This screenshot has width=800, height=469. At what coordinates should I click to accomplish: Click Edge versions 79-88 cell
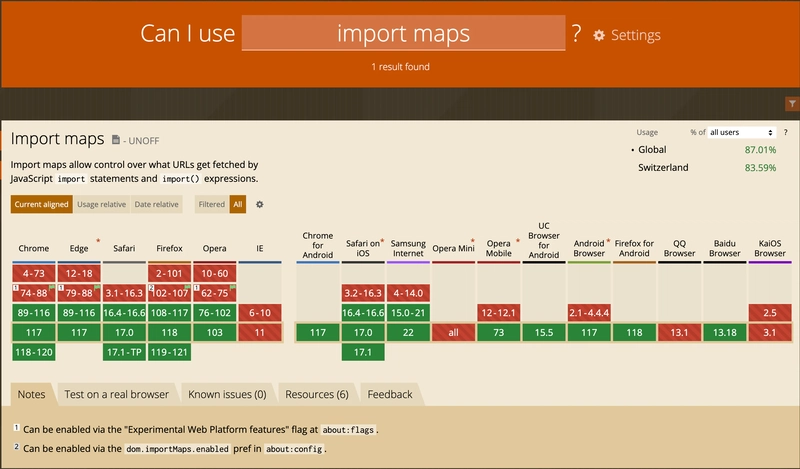(x=79, y=293)
